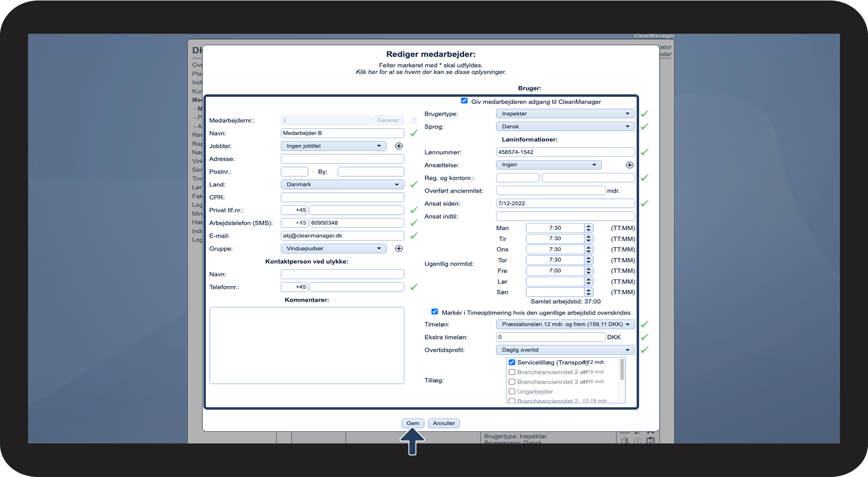
Task: Click the Kontaktperson Telefonnr. number field
Action: [357, 287]
